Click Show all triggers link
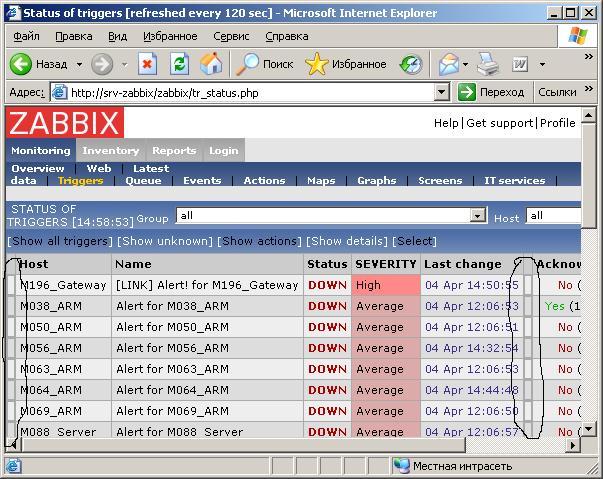 pyautogui.click(x=60, y=241)
